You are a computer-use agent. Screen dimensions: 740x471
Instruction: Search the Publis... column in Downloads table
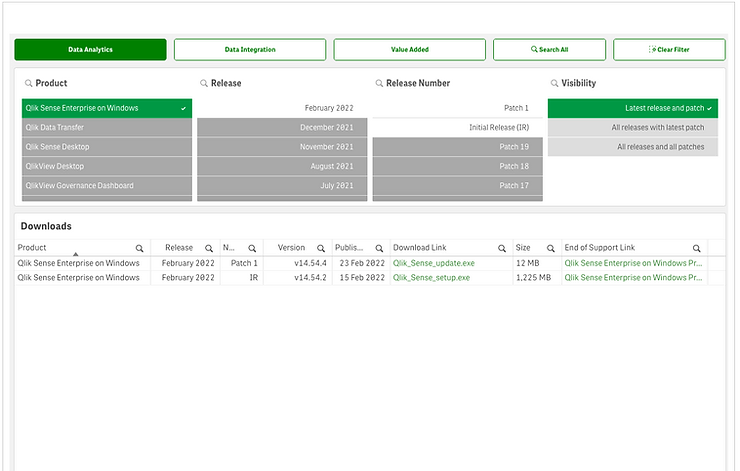(x=379, y=248)
